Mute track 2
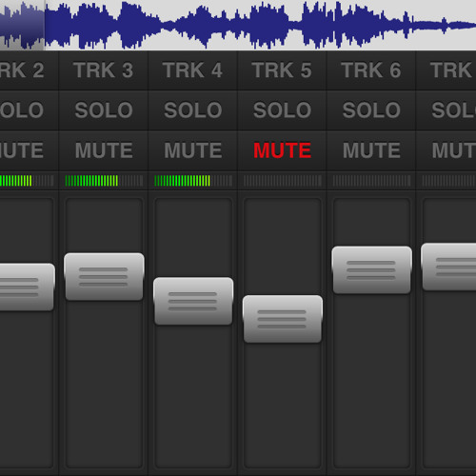 pos(29,150)
